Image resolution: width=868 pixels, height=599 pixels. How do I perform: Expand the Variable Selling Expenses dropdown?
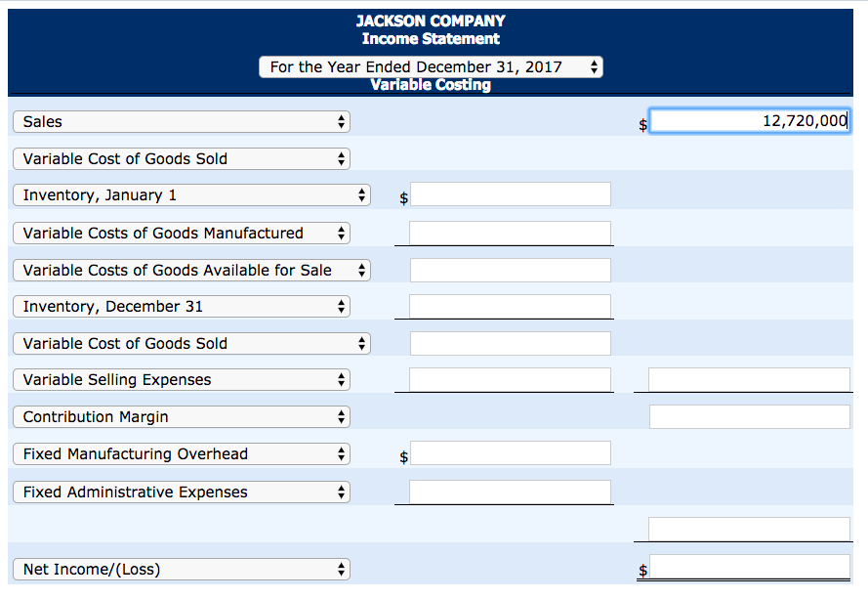click(182, 380)
